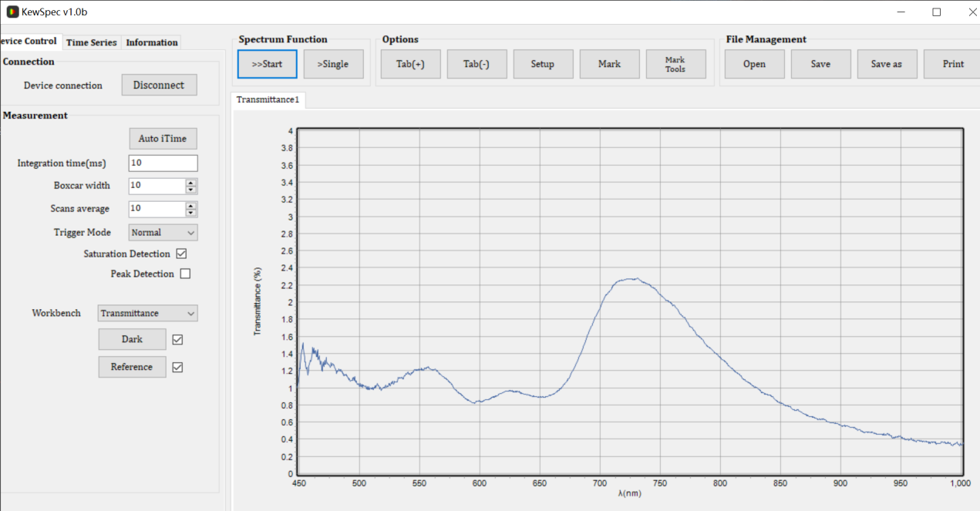The width and height of the screenshot is (980, 511).
Task: Decrease Scans average with down arrow
Action: pyautogui.click(x=191, y=213)
